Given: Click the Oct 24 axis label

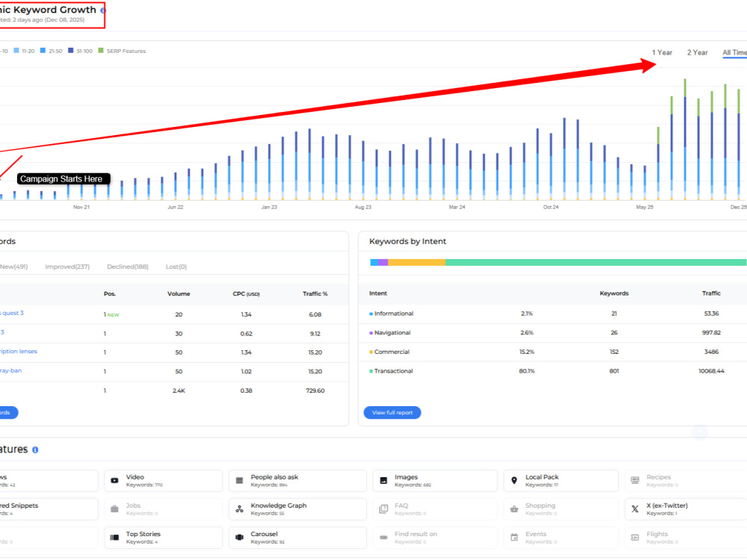Looking at the screenshot, I should (551, 207).
